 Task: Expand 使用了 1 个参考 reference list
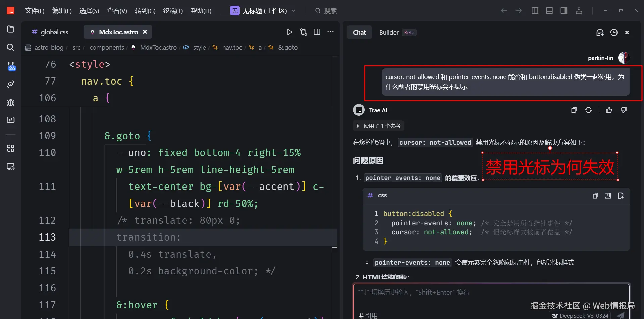click(x=378, y=126)
